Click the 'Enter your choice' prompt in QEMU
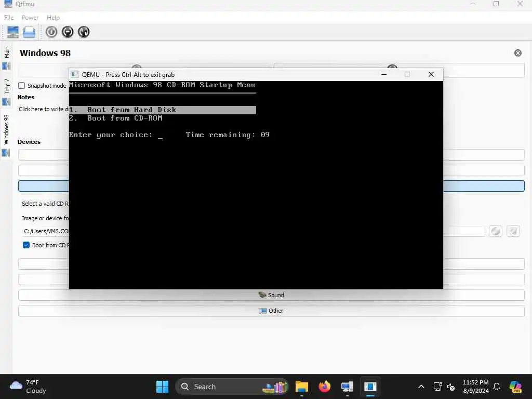The height and width of the screenshot is (399, 532). coord(111,135)
